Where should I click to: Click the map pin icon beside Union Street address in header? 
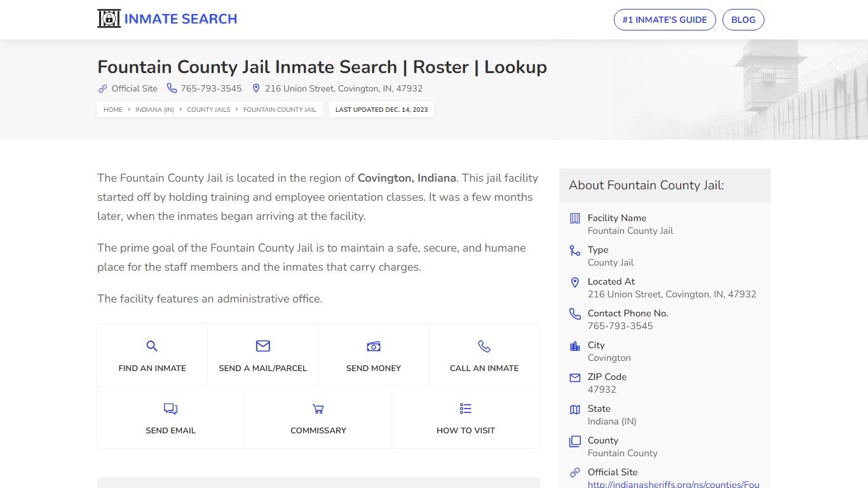[x=256, y=88]
